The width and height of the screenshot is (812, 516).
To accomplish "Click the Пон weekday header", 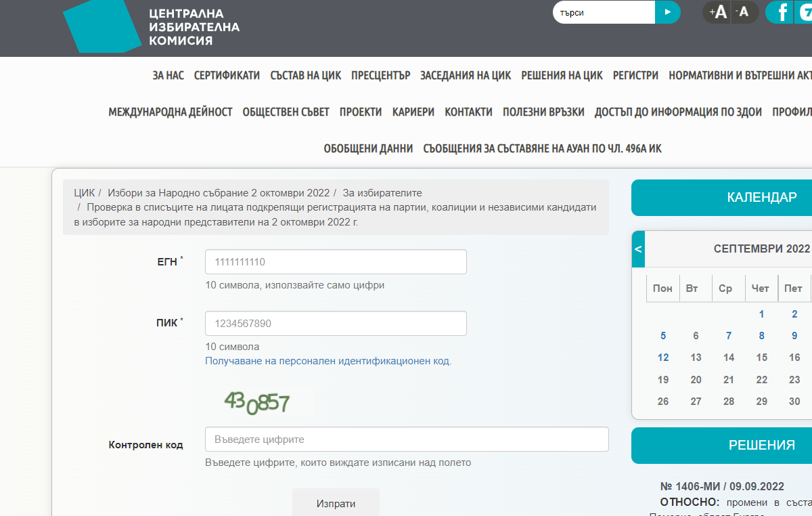I will (663, 288).
